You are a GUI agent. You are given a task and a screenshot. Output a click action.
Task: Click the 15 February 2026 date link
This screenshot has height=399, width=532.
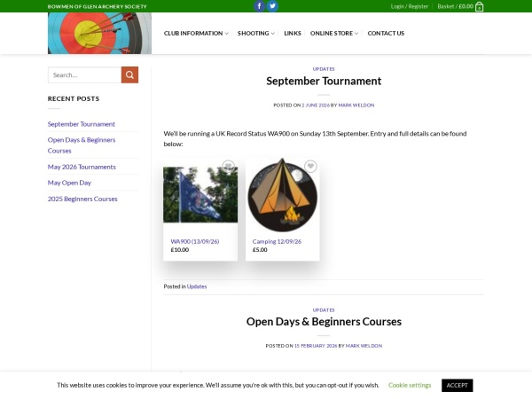316,346
